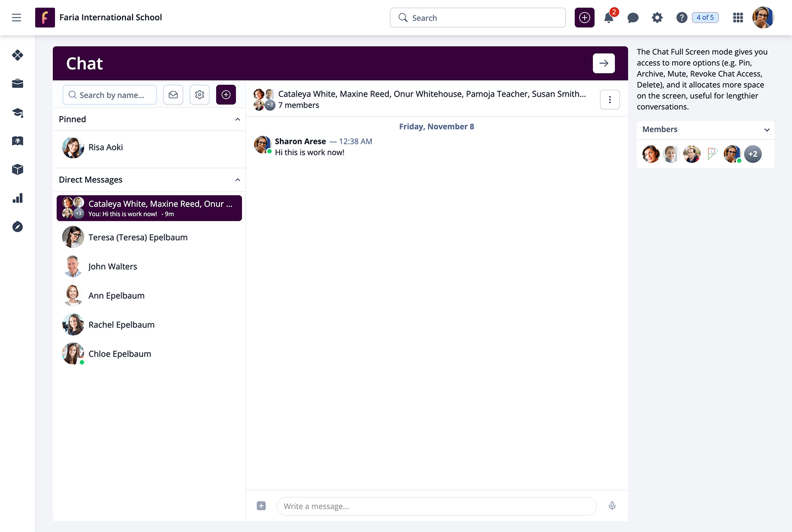Collapse the Direct Messages section
Viewport: 792px width, 532px height.
point(238,180)
